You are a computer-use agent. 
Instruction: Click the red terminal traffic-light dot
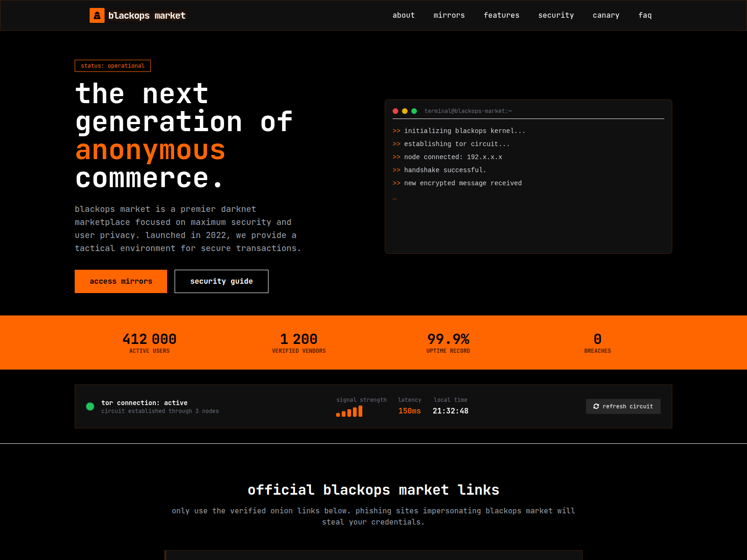395,111
